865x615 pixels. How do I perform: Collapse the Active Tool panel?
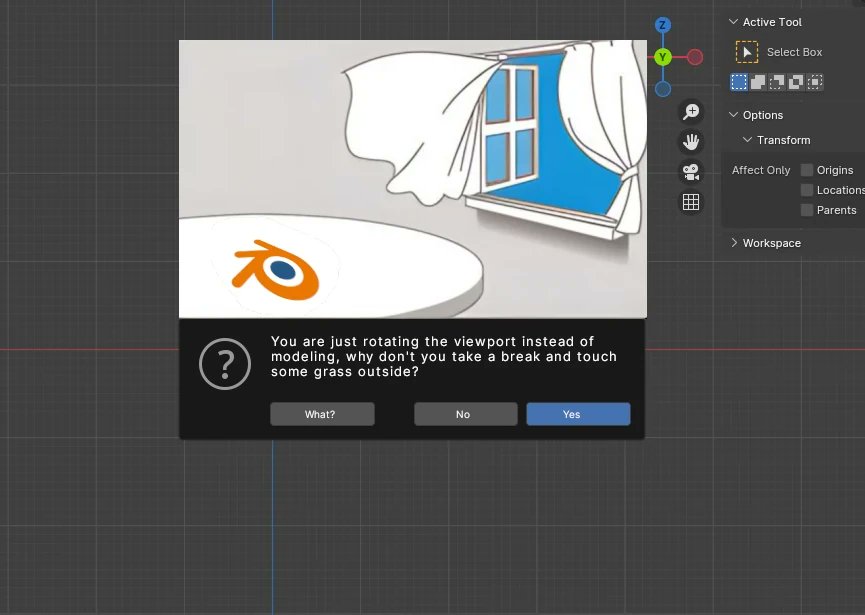pos(733,22)
